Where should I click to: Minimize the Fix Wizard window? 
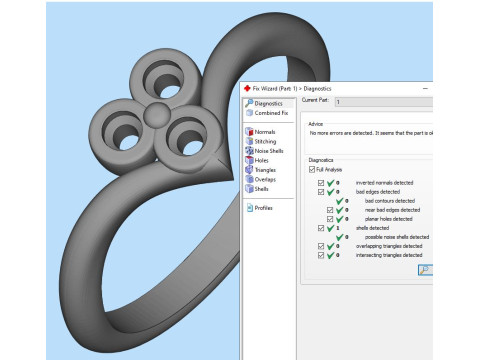[x=425, y=88]
